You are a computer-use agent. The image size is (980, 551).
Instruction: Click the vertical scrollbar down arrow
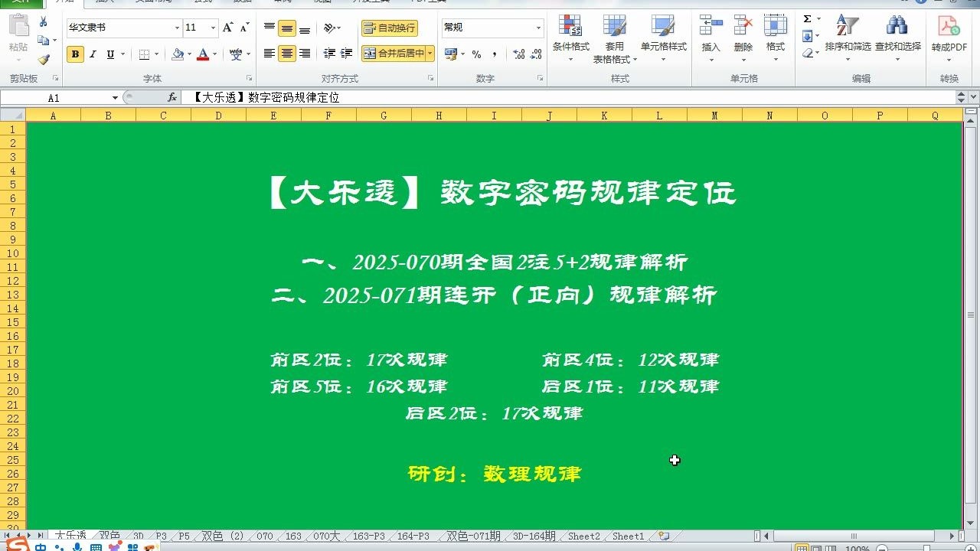[972, 523]
